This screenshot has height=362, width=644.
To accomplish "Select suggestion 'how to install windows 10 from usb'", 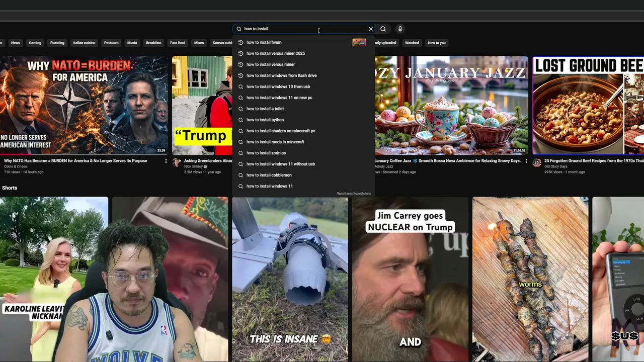I will pyautogui.click(x=303, y=86).
